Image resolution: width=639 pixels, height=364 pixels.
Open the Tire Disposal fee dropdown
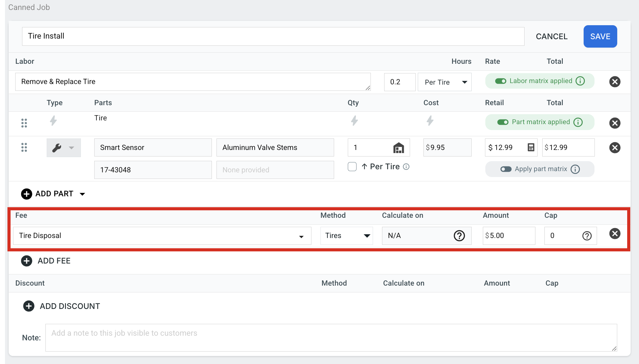pos(162,236)
